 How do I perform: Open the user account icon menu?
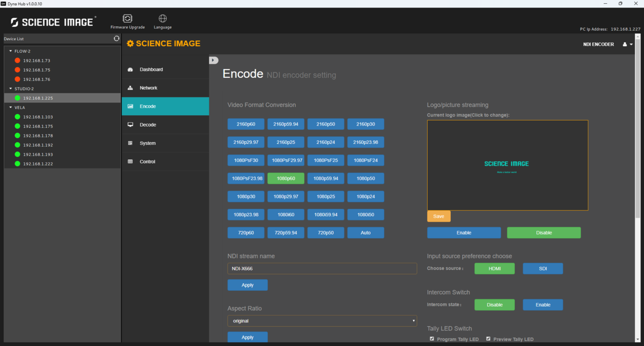(x=625, y=45)
